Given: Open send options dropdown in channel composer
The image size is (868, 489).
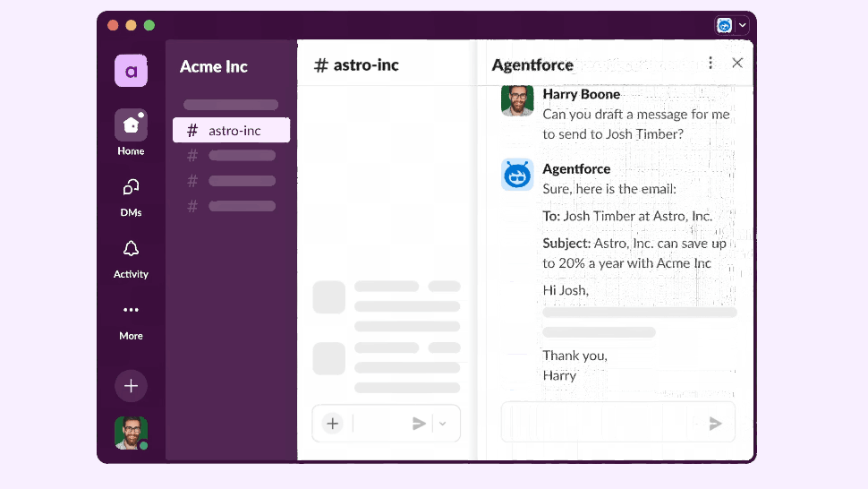Looking at the screenshot, I should pyautogui.click(x=443, y=424).
